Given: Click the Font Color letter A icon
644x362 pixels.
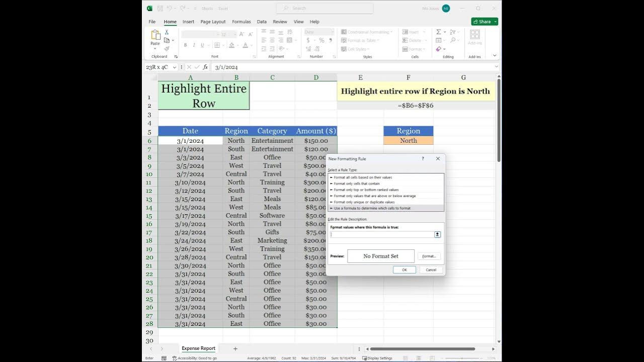Looking at the screenshot, I should (x=245, y=45).
